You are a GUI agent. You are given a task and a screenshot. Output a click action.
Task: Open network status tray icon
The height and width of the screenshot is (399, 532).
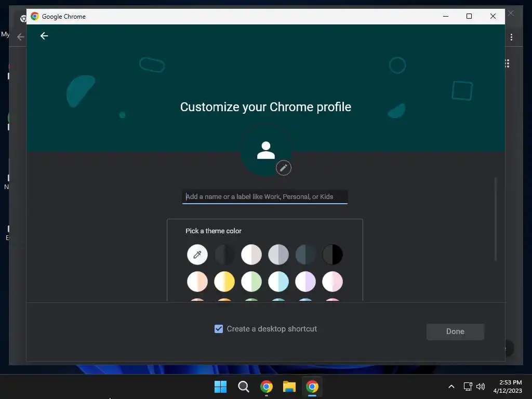(468, 387)
